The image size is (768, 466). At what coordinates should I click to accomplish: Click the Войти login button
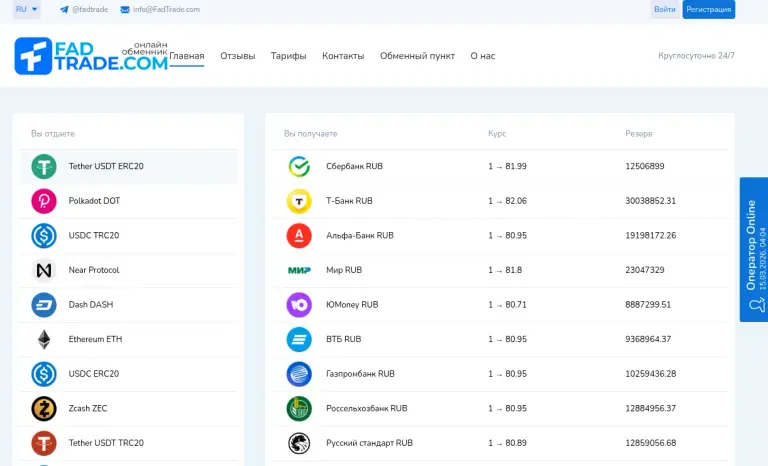click(665, 9)
